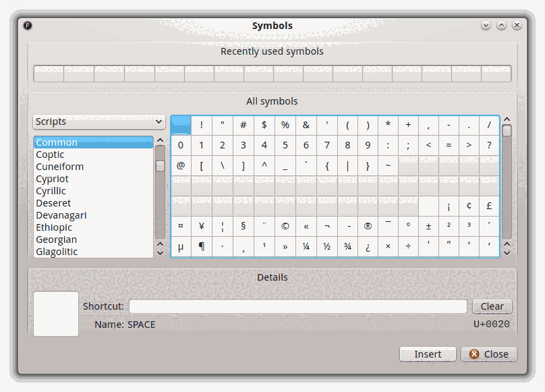Image resolution: width=545 pixels, height=392 pixels.
Task: Close the Symbols dialog via Close button
Action: point(489,354)
